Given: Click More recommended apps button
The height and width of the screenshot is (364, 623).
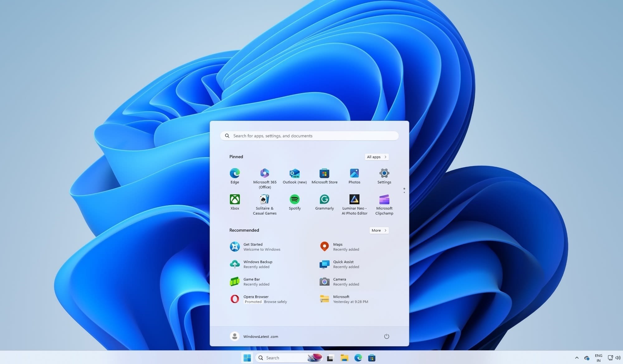Looking at the screenshot, I should 379,230.
